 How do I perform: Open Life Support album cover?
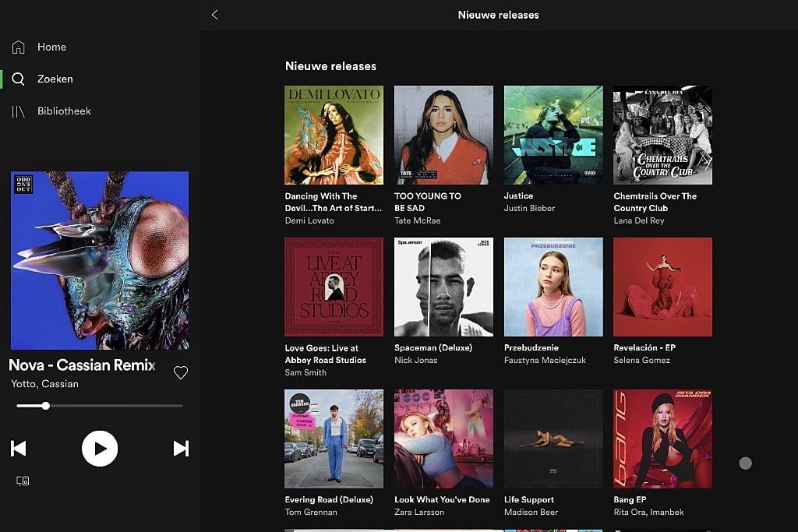tap(553, 439)
